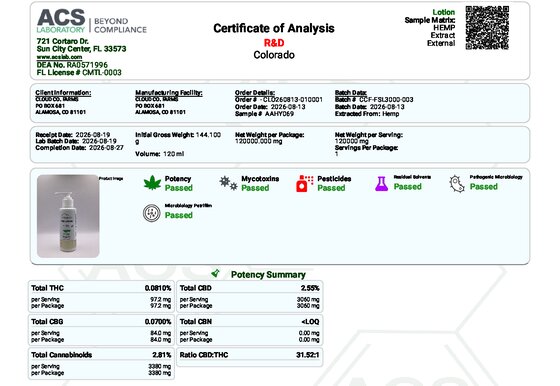This screenshot has width=560, height=386.
Task: Click the 'Colorado' text under R&D
Action: pos(274,55)
